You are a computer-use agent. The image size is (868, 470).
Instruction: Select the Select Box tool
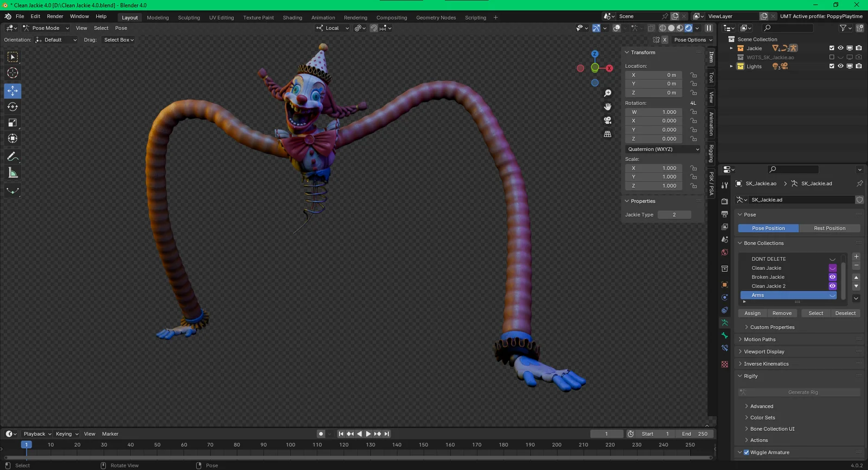tap(12, 57)
